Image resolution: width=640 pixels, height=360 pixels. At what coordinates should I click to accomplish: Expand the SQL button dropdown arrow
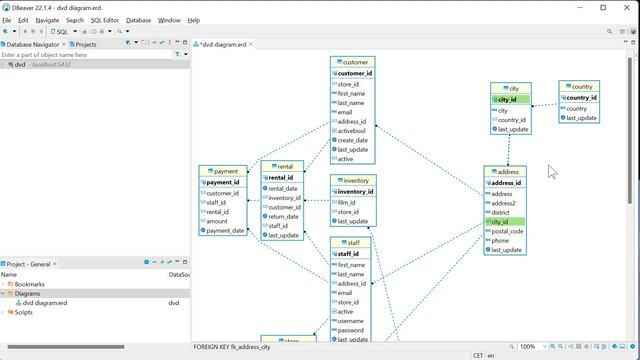[x=75, y=31]
